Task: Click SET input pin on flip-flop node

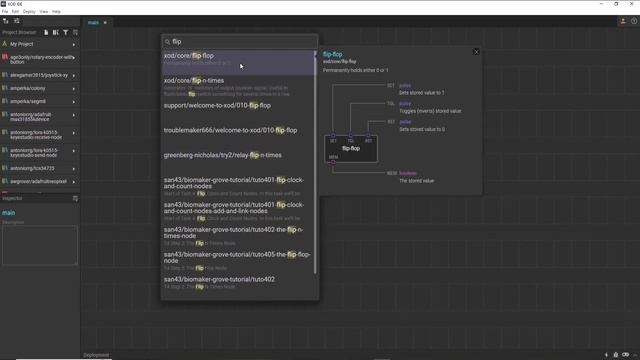Action: [333, 135]
